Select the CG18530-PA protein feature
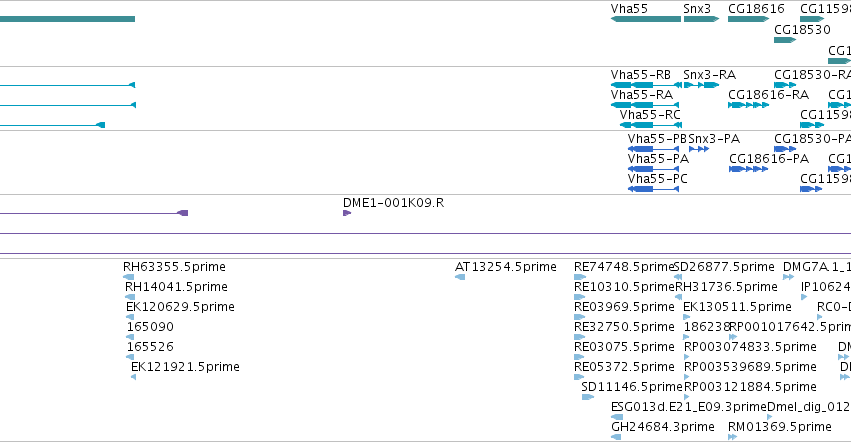Screen dimensions: 851x442 [785, 149]
